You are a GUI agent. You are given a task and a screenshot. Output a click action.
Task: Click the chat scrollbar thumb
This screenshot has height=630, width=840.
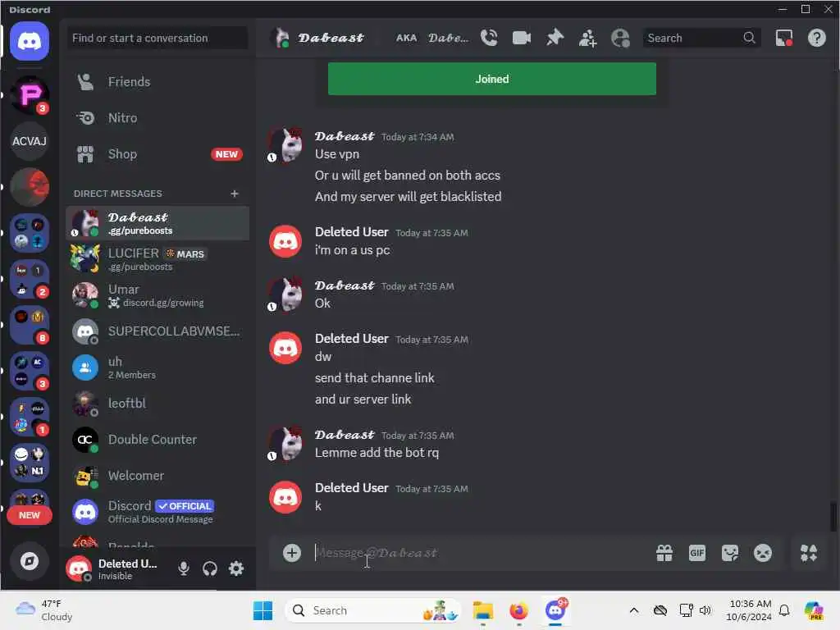[833, 516]
